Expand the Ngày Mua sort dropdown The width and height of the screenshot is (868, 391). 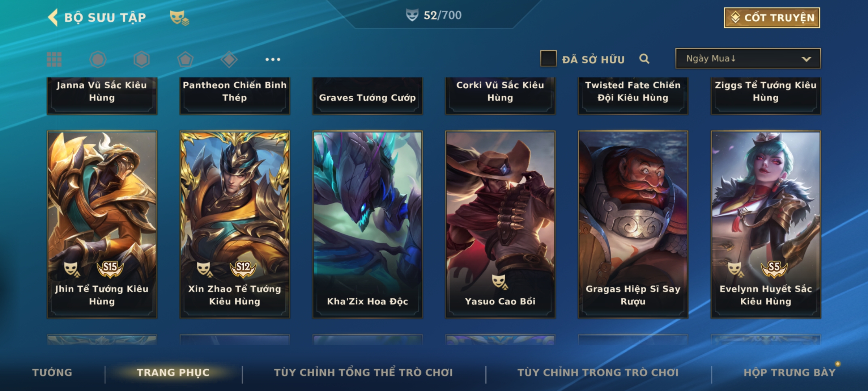click(x=748, y=59)
